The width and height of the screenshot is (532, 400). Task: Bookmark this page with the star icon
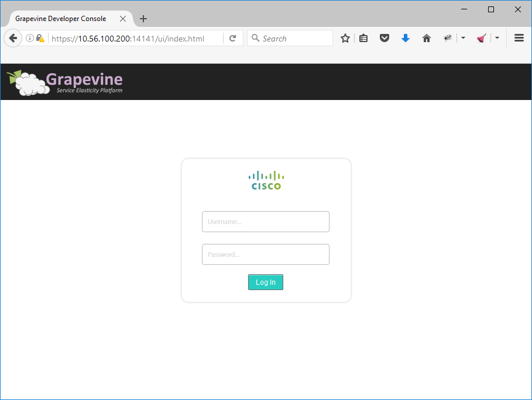coord(345,39)
